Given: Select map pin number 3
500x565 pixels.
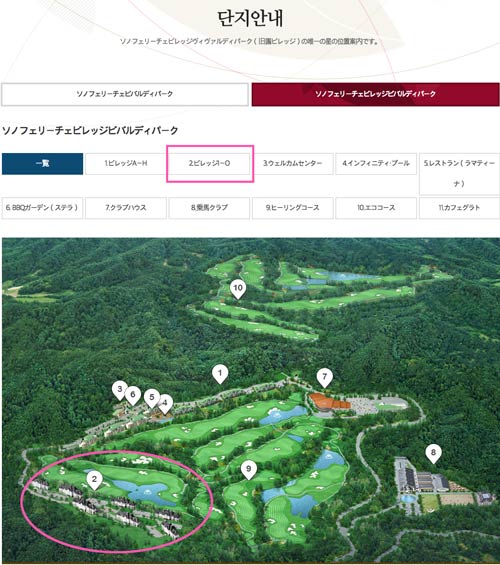Looking at the screenshot, I should (x=120, y=390).
